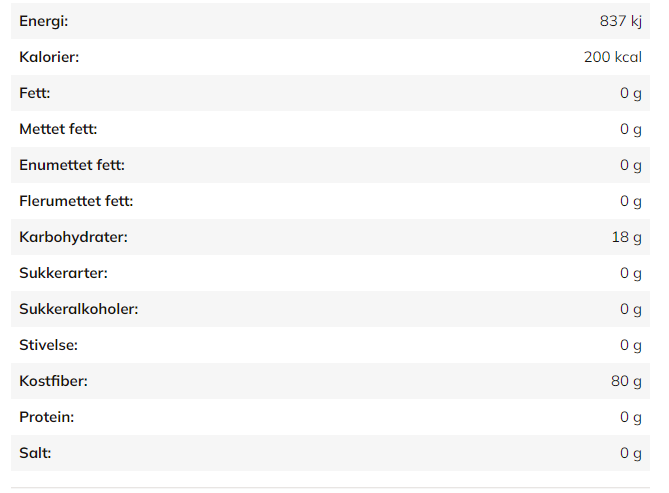Screen dimensions: 669x493
Task: Select the Kalorier label text
Action: click(49, 57)
